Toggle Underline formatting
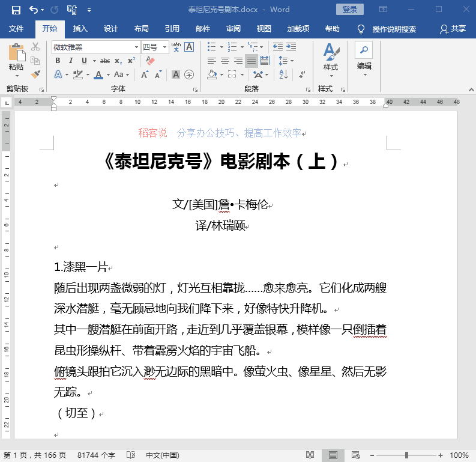 [84, 61]
